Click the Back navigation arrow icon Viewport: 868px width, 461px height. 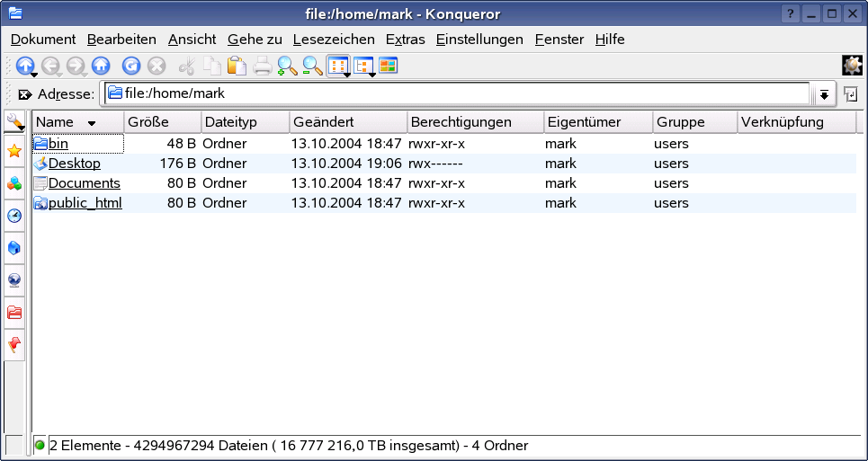[51, 66]
